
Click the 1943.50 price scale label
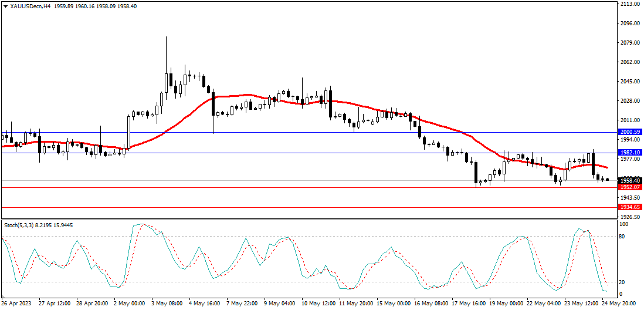(x=631, y=197)
